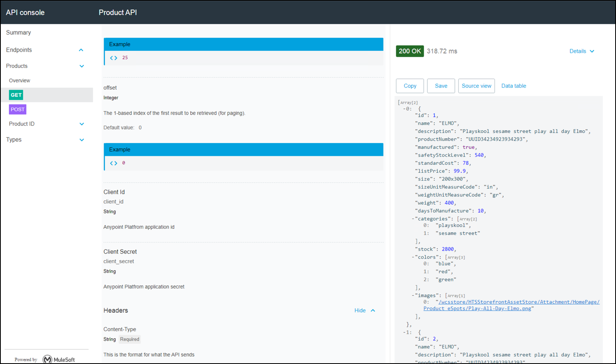
Task: Click the manufactured value true
Action: click(468, 147)
